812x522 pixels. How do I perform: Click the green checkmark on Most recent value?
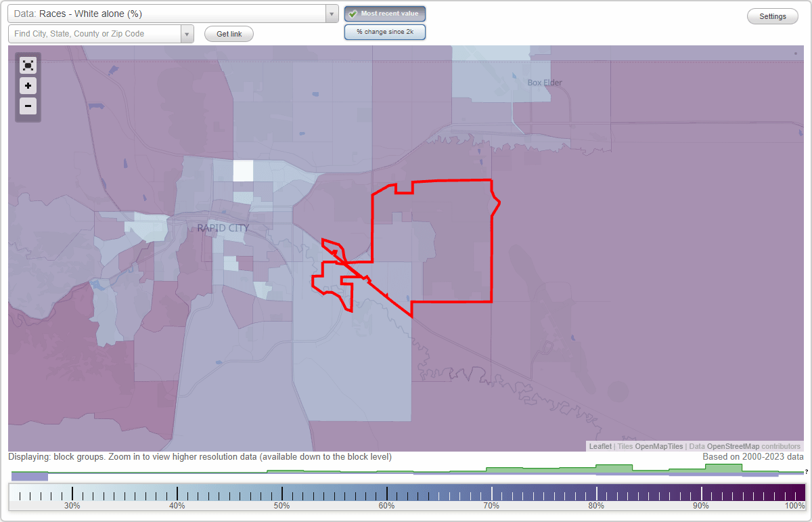(353, 14)
